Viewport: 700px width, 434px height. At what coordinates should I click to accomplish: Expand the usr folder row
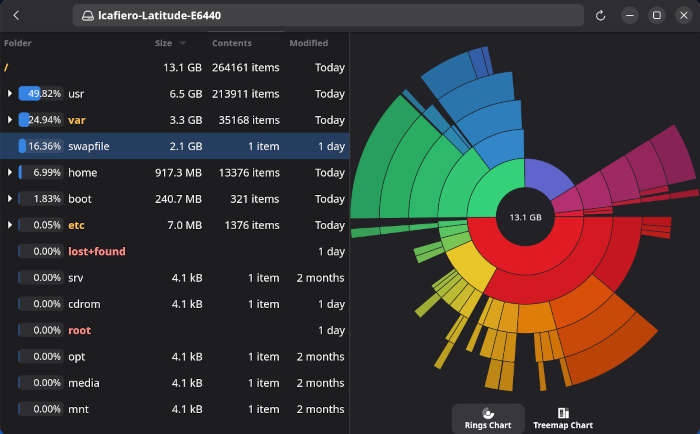[x=9, y=94]
